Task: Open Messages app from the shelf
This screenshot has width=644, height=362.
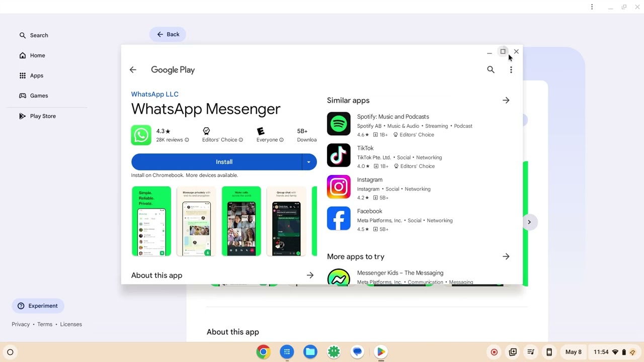Action: (357, 352)
